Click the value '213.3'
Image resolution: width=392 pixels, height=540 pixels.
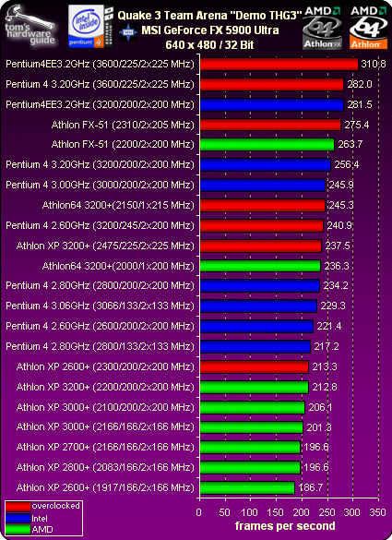click(x=325, y=366)
